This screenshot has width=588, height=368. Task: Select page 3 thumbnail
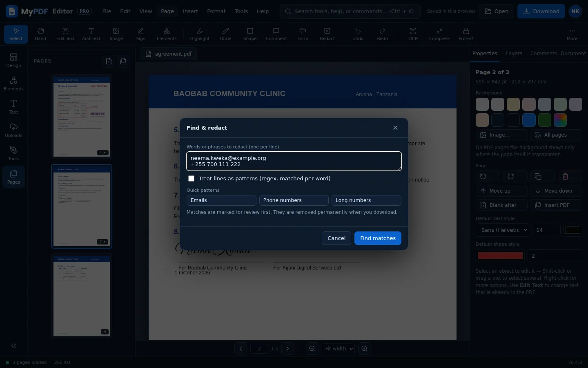point(82,296)
